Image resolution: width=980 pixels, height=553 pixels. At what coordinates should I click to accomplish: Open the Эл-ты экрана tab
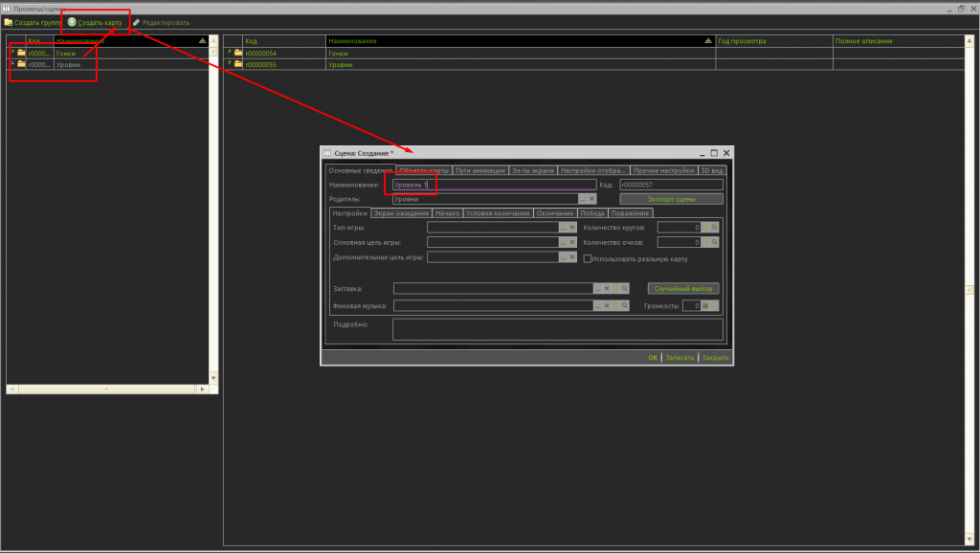532,170
